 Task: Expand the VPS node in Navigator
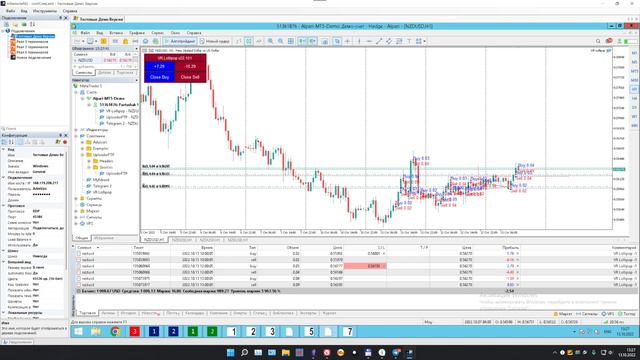[76, 224]
